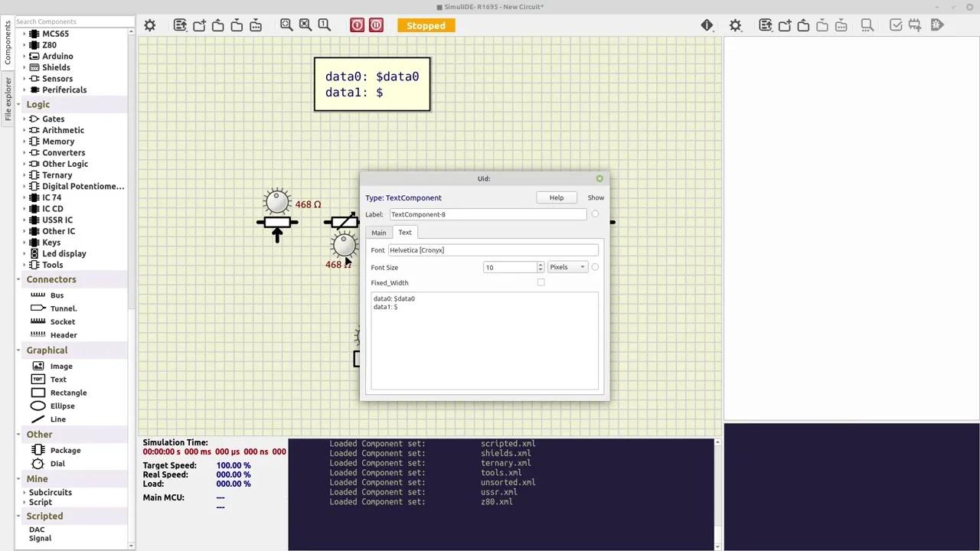Select Image graphical component
The height and width of the screenshot is (551, 980).
click(61, 366)
